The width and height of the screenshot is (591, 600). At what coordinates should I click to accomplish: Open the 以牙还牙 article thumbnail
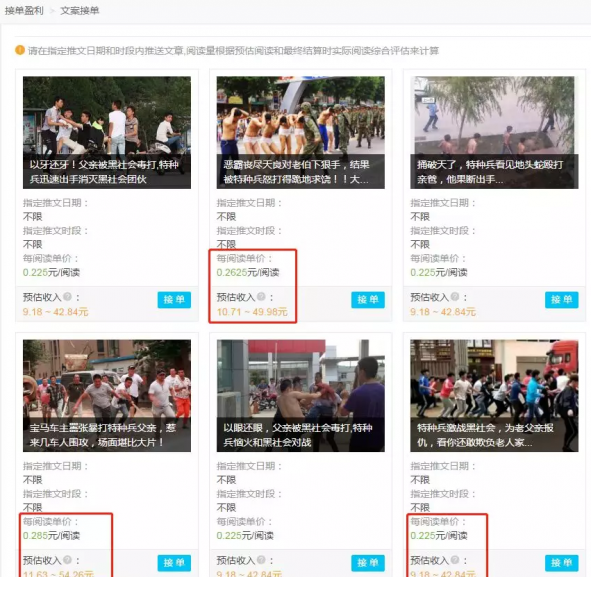pyautogui.click(x=107, y=132)
